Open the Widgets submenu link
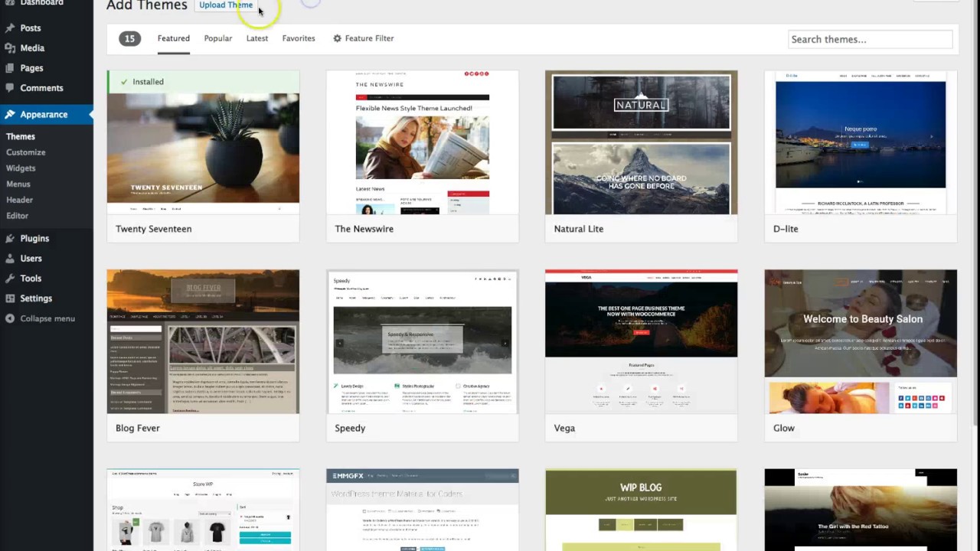The width and height of the screenshot is (980, 551). tap(21, 168)
